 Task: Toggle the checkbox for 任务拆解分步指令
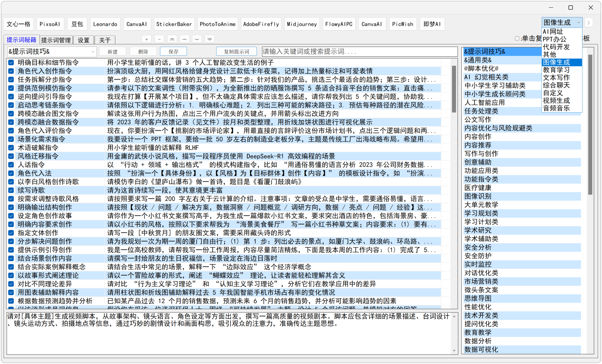(11, 79)
